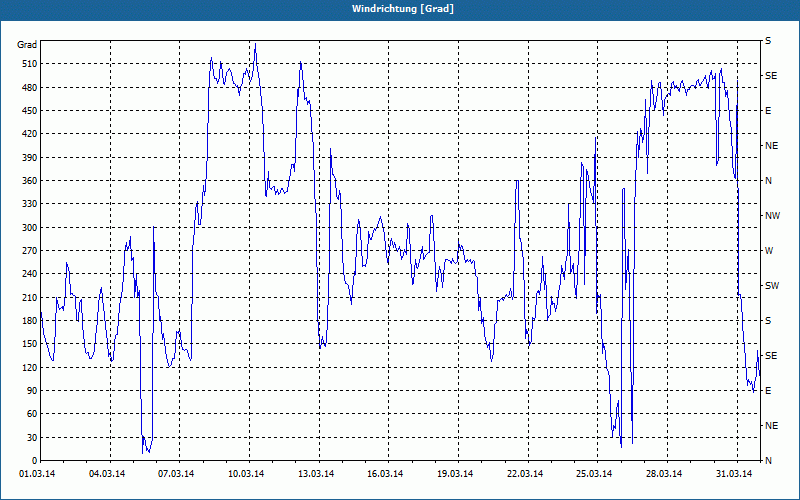Image resolution: width=800 pixels, height=500 pixels.
Task: Select the 0 y-axis value
Action: pyautogui.click(x=34, y=461)
